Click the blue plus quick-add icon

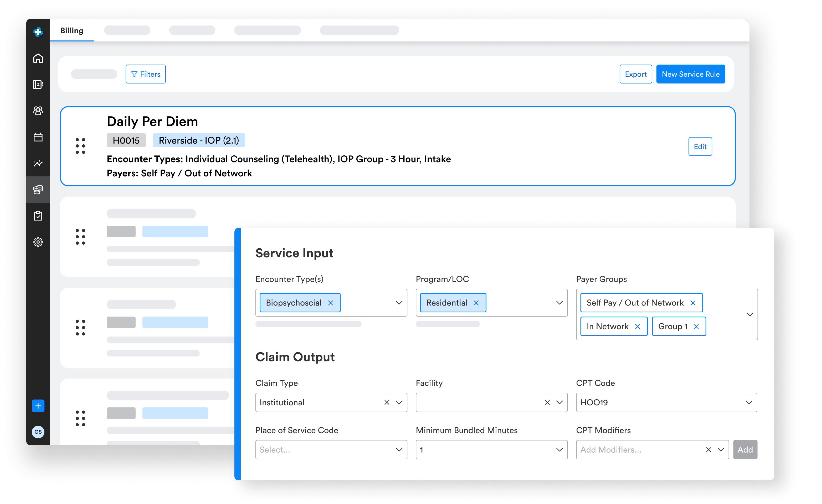pyautogui.click(x=38, y=406)
